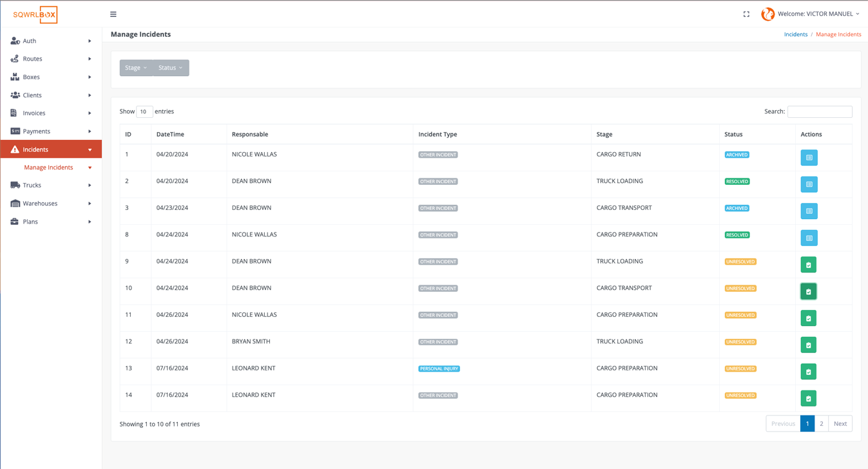
Task: Click into the Search input field
Action: pos(819,112)
